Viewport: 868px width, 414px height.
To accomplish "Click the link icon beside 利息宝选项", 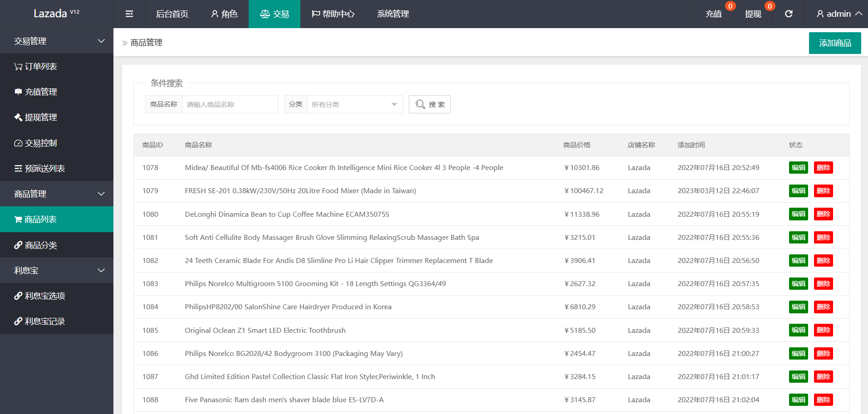I will [18, 296].
